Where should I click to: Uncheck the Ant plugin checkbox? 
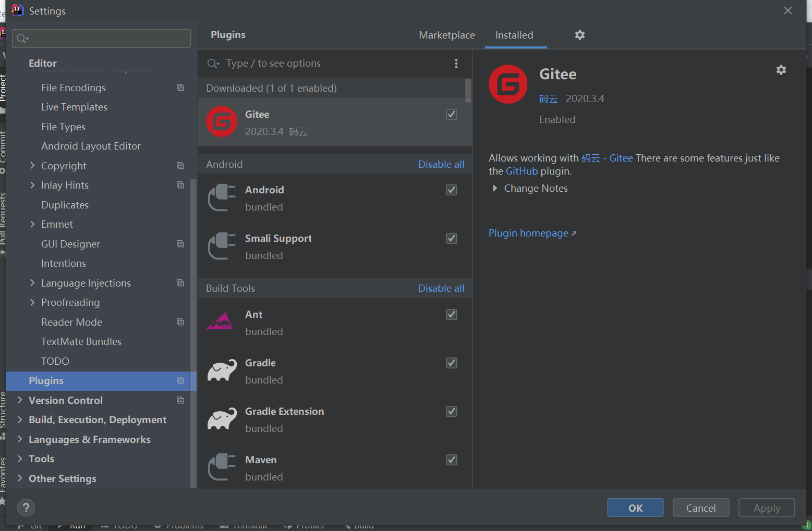pos(452,314)
